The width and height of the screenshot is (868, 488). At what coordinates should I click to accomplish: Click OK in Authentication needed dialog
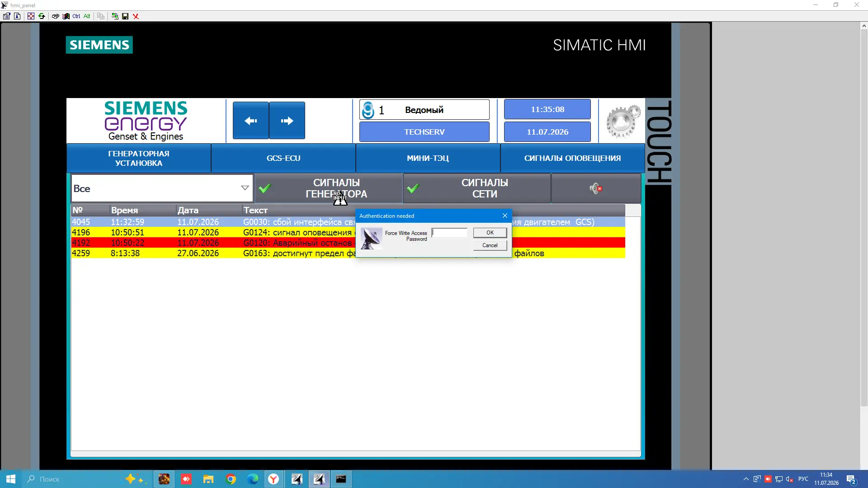[490, 233]
